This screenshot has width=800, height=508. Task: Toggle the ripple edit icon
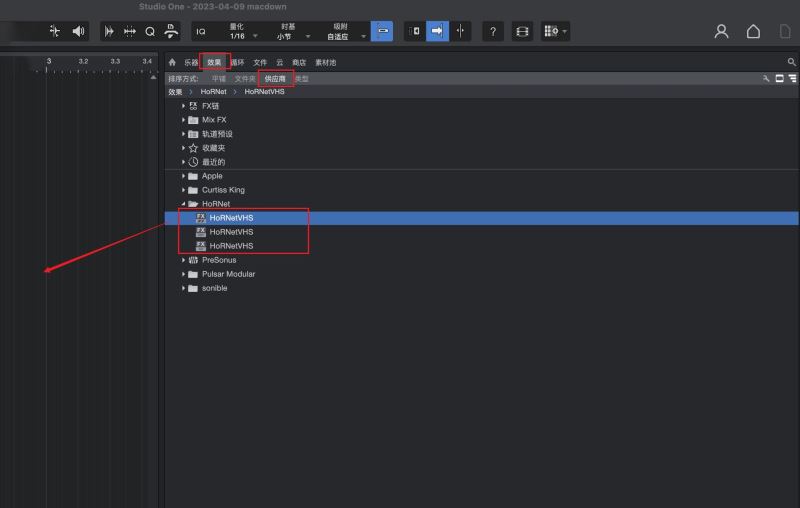415,31
